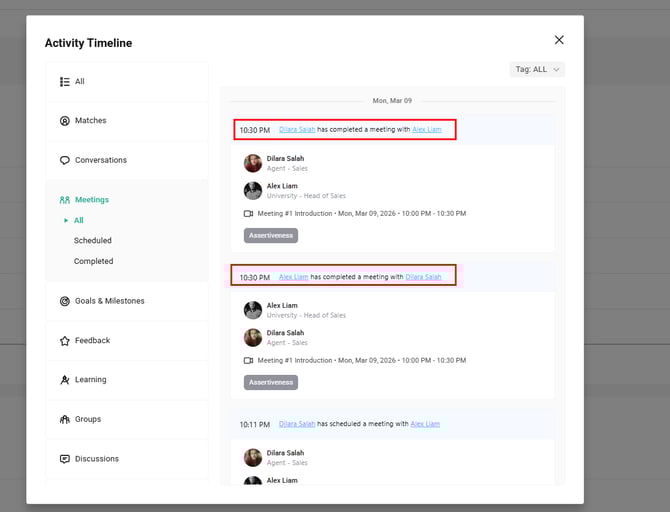
Task: Show Scheduled meetings filter
Action: pyautogui.click(x=93, y=241)
